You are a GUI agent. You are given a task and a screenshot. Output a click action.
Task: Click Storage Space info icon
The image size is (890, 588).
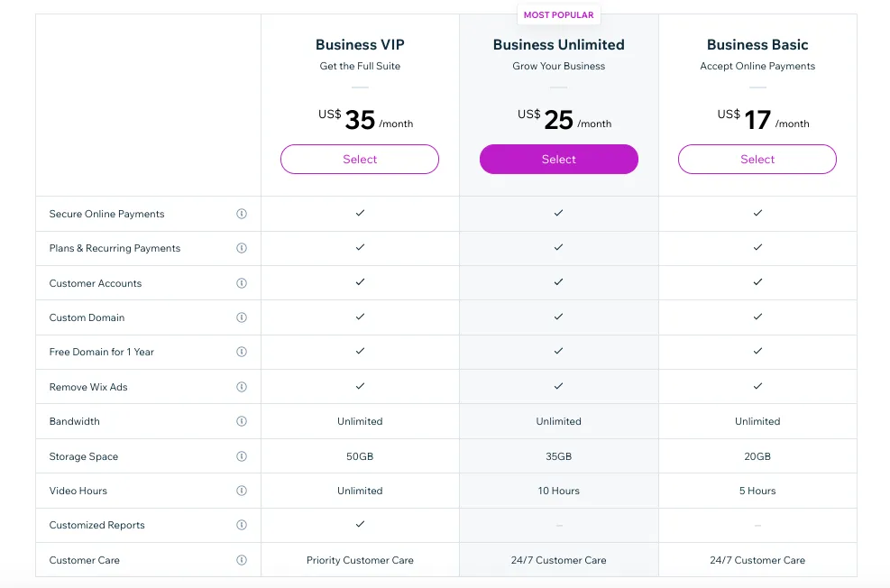click(x=242, y=456)
